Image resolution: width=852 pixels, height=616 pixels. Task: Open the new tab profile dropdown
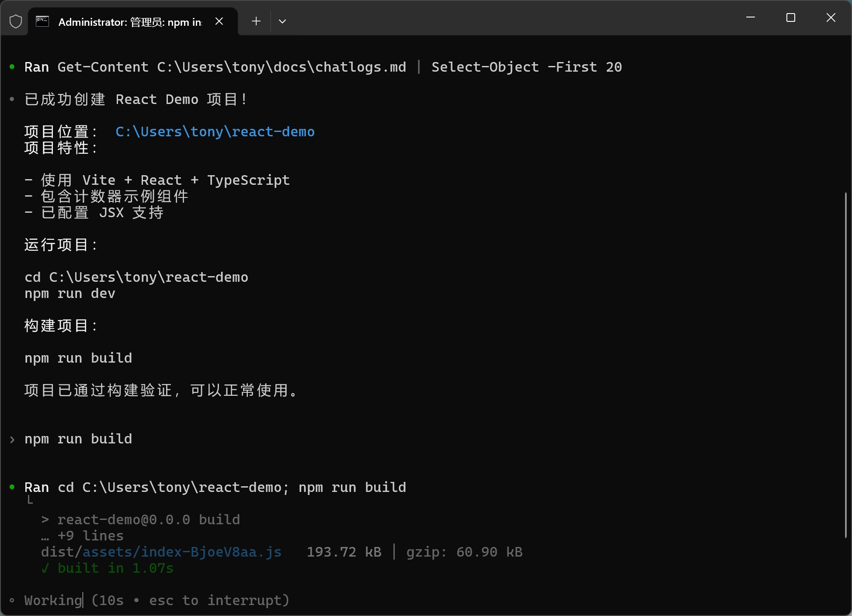(282, 21)
